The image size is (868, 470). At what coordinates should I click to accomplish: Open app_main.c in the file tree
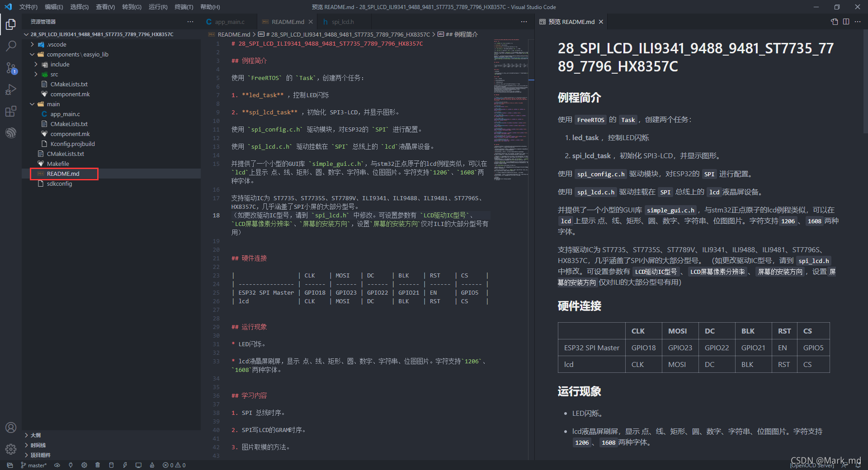(111, 114)
